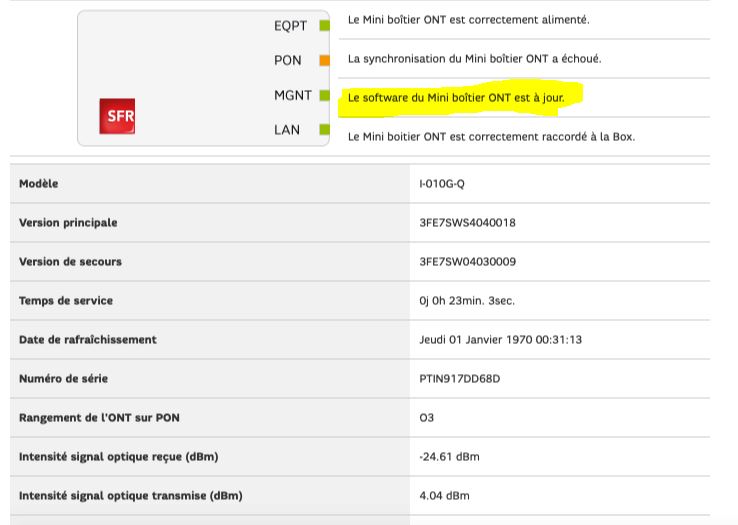The width and height of the screenshot is (738, 525).
Task: Click the refresh date Jeudi 01 Janvier 1970
Action: 500,340
